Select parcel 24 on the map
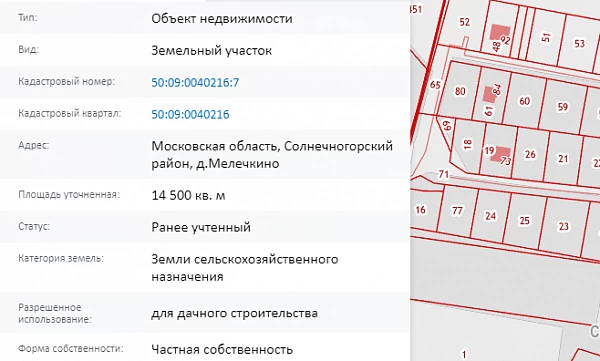Screen dimensions: 600x361 491,216
